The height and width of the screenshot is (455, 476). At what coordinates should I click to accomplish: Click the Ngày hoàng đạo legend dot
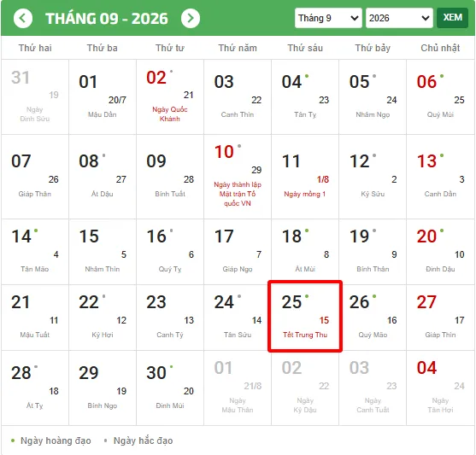point(13,440)
